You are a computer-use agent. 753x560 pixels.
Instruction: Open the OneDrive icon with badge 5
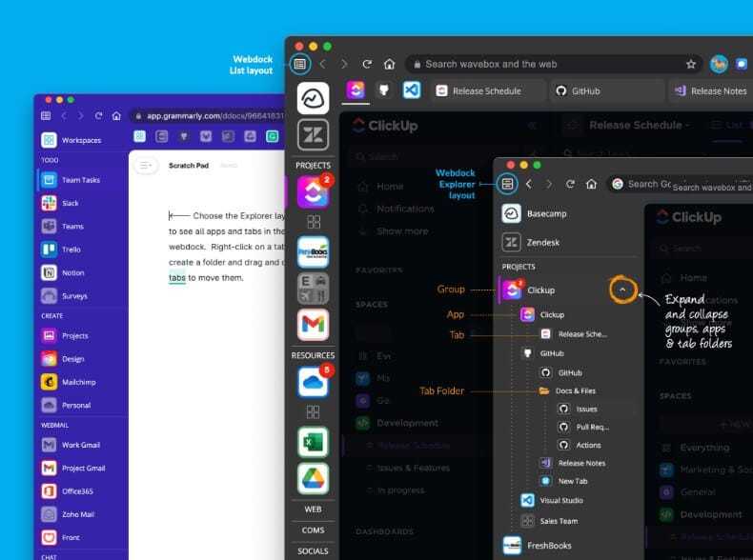click(x=313, y=381)
